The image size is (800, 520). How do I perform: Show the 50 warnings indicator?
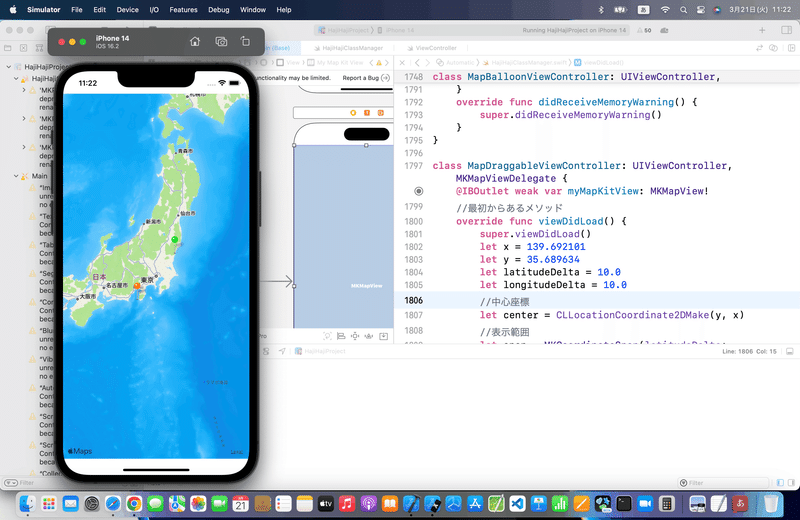644,30
